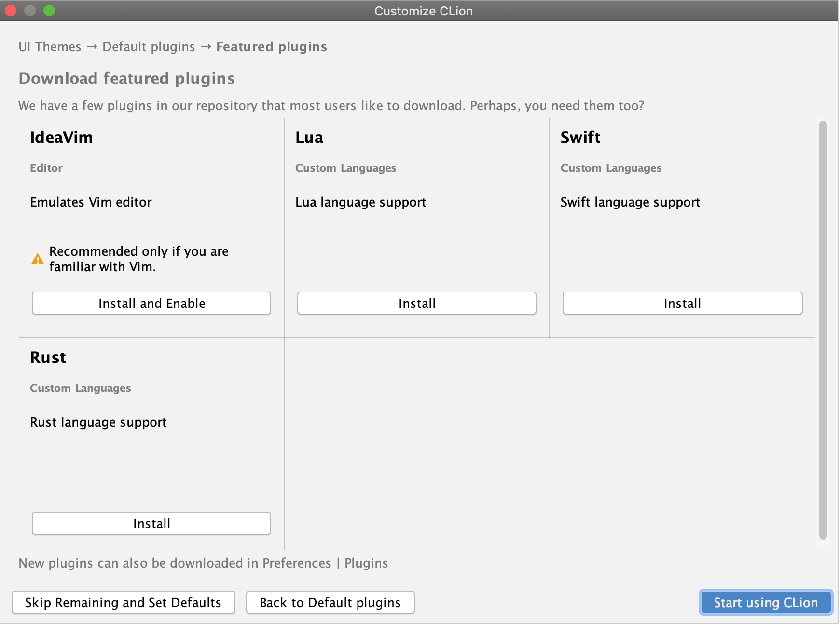
Task: Open the Default plugins breadcrumb step
Action: coord(149,47)
